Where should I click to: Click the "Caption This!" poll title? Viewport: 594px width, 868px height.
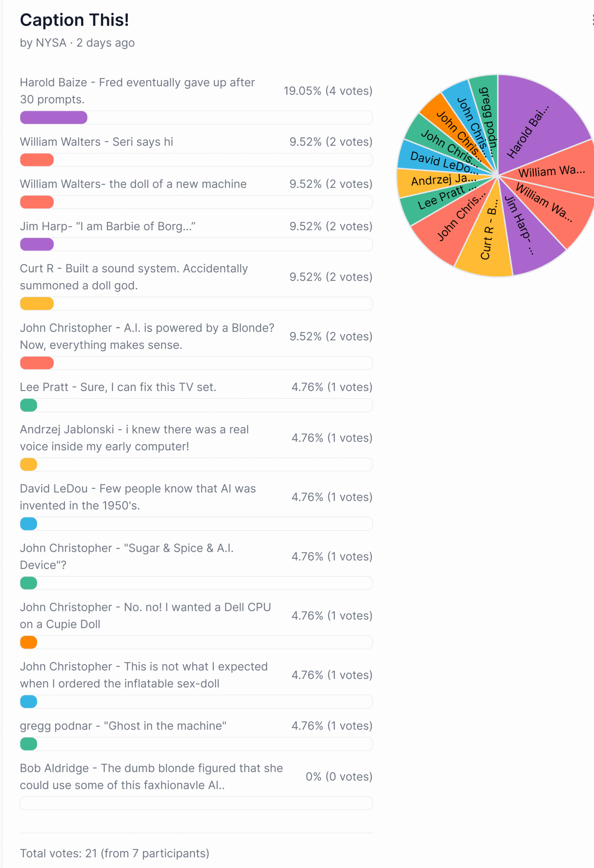74,20
